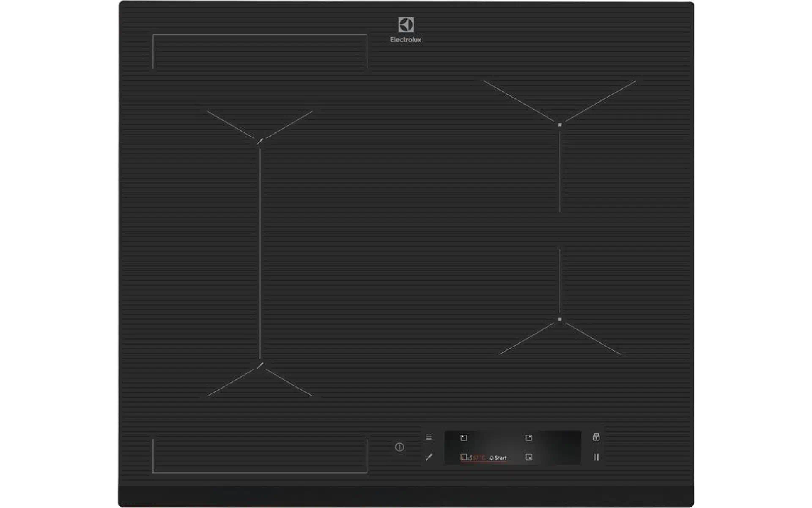Tap the red 57°C temperature reading
Screen dimensions: 812x508
click(479, 458)
